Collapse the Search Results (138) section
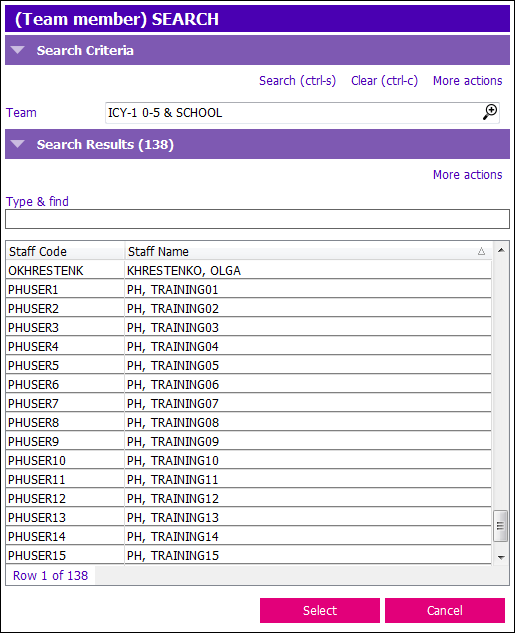The image size is (515, 633). pyautogui.click(x=18, y=144)
